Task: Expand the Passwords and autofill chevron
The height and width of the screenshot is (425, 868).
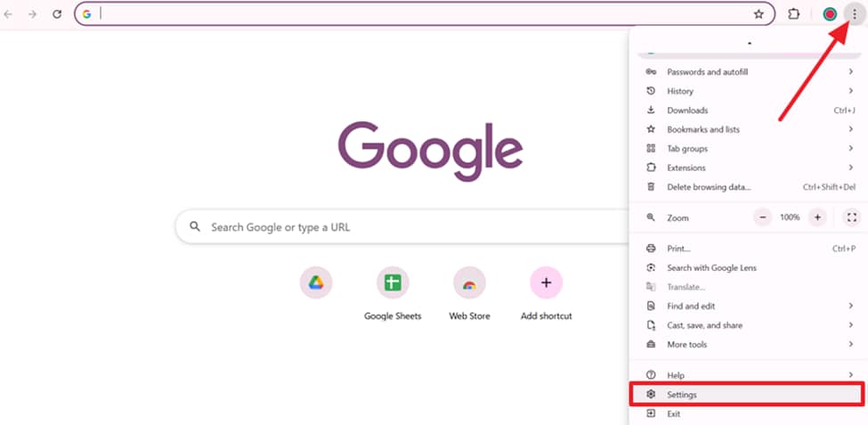Action: coord(851,72)
